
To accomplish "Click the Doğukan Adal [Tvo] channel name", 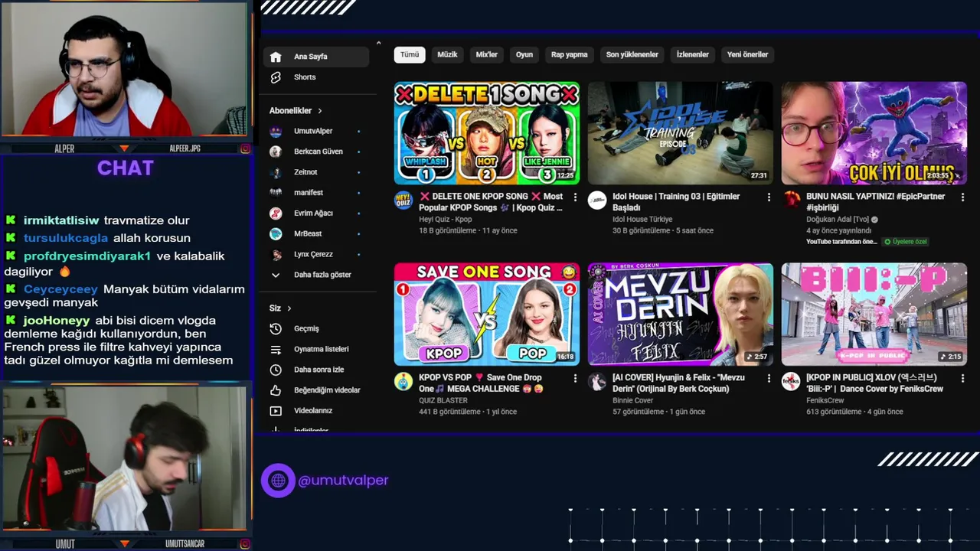I will pyautogui.click(x=838, y=220).
